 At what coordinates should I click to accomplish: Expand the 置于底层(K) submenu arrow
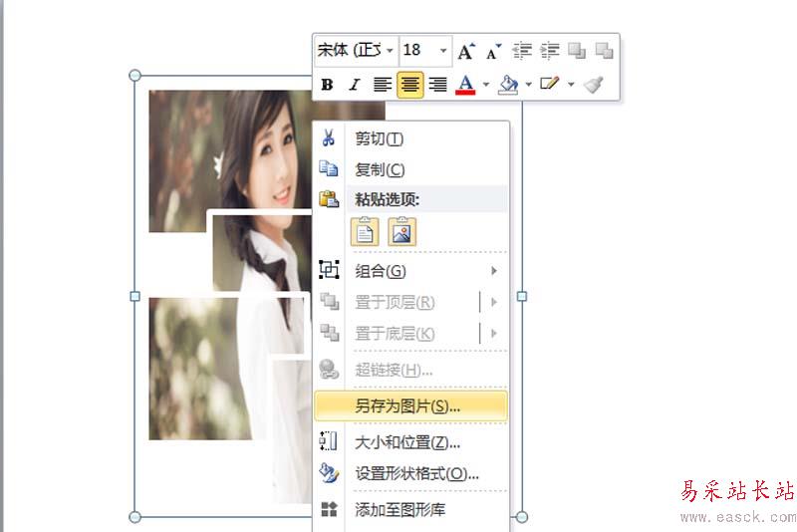494,334
